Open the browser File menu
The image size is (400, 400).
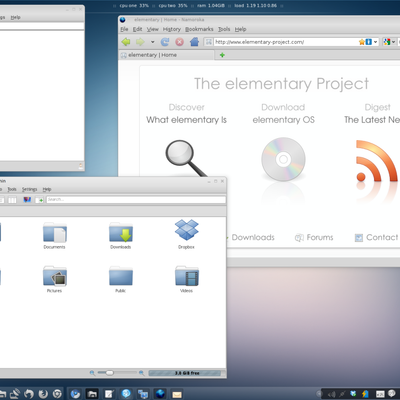(124, 29)
